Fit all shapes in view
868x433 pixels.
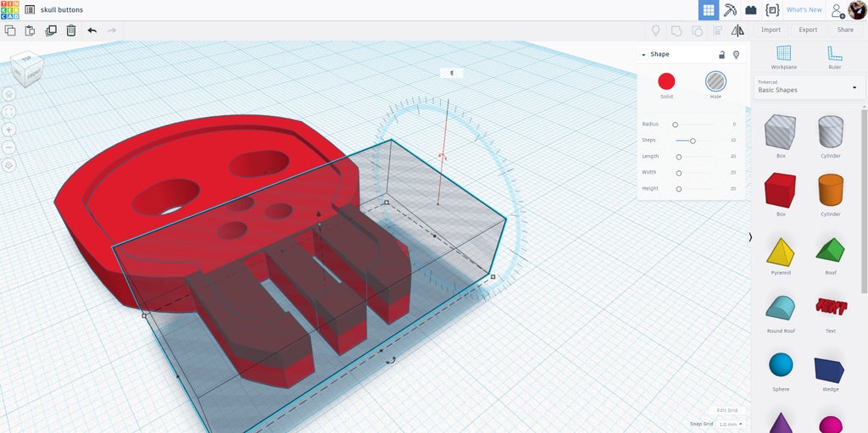pyautogui.click(x=9, y=112)
